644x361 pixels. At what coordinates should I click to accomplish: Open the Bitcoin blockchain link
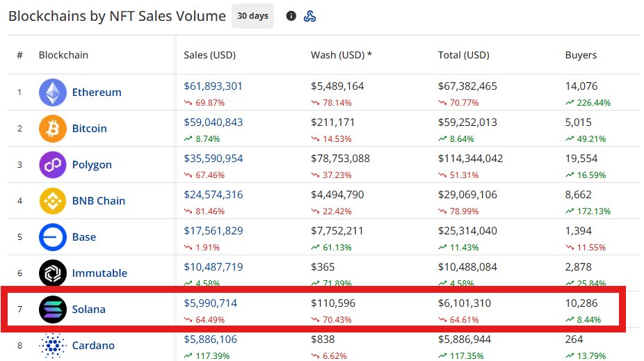coord(89,129)
